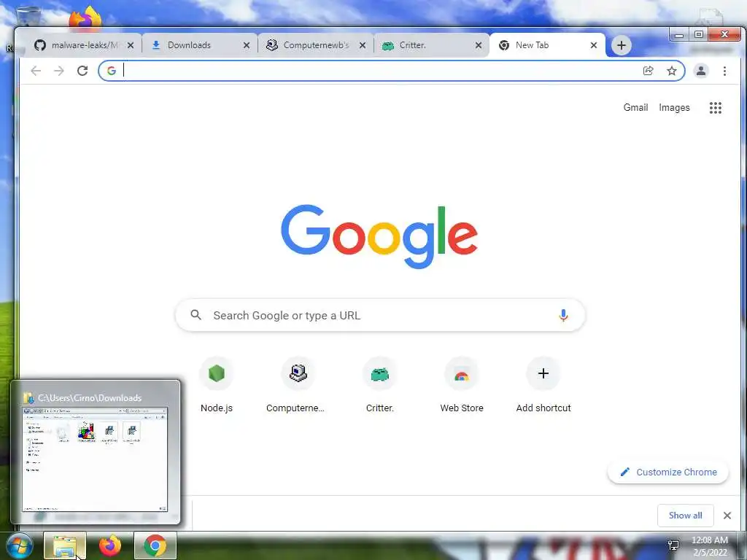Open the Google apps grid

[x=716, y=108]
